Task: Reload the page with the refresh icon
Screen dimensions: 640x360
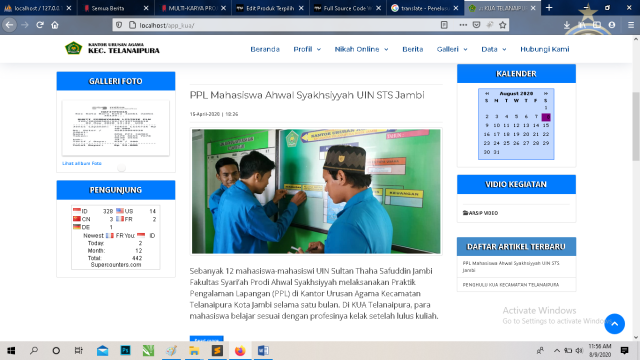Action: coord(40,25)
